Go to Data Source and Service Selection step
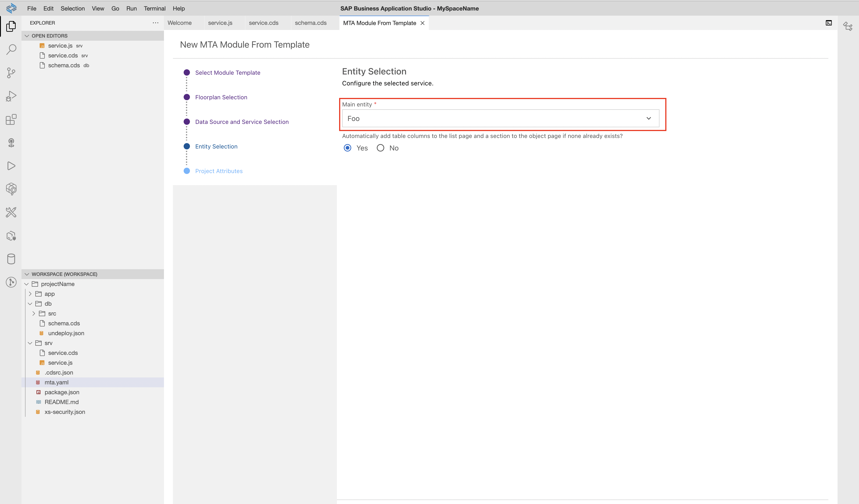 (242, 122)
